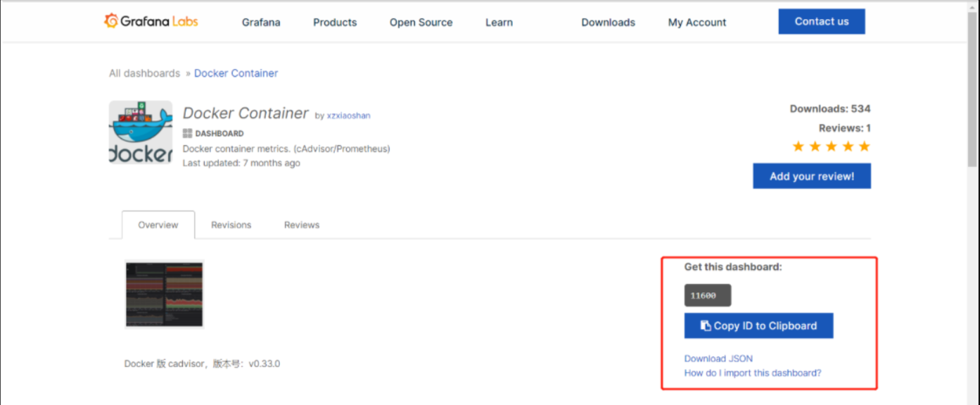Click the Contact us button
Image resolution: width=980 pixels, height=405 pixels.
click(x=822, y=21)
